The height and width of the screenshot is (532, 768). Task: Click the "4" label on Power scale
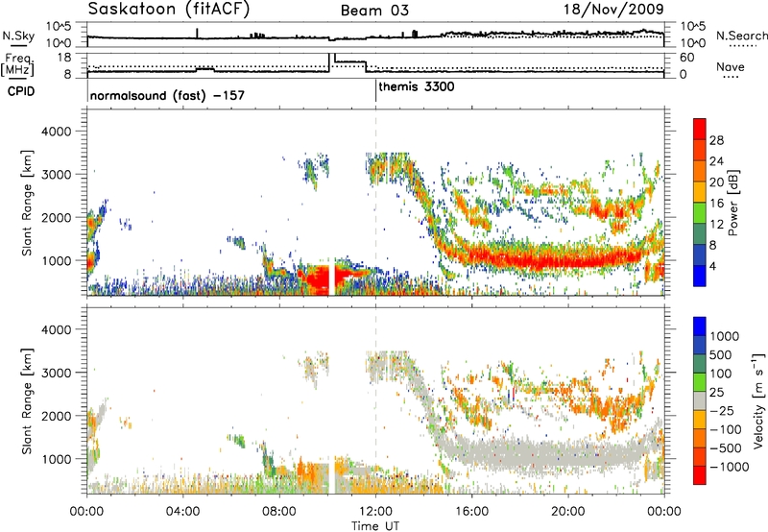712,267
